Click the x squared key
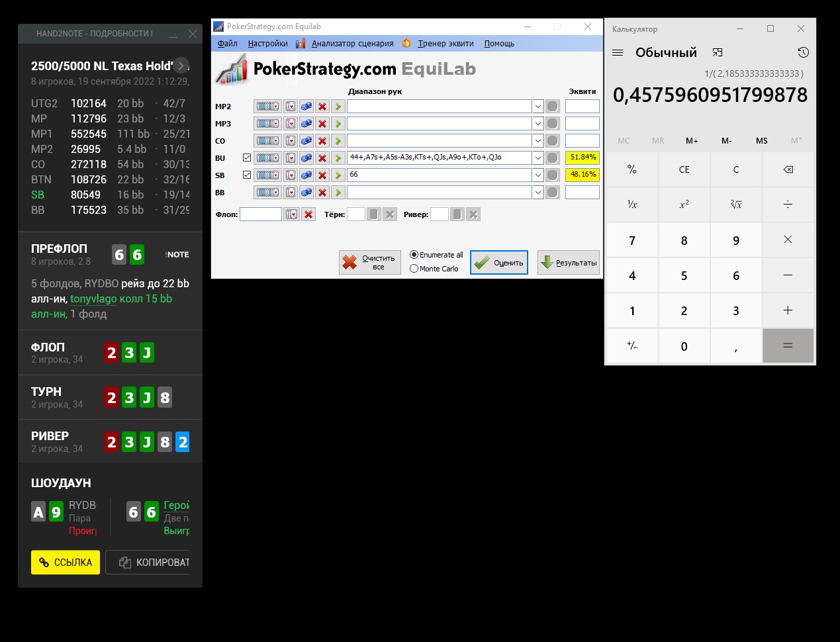The image size is (840, 642). (x=684, y=205)
